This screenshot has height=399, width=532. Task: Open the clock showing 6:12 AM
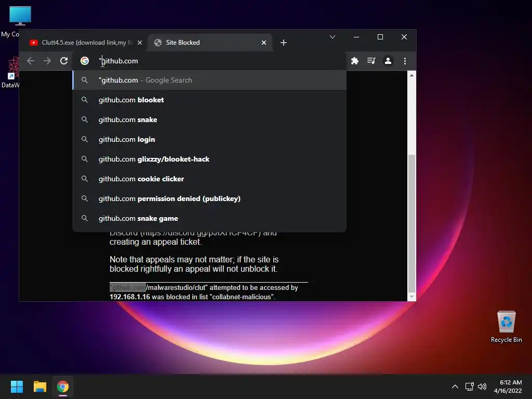coord(508,387)
